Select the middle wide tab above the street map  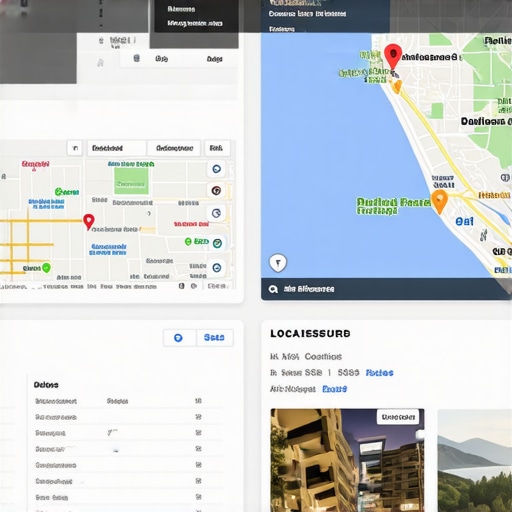pos(174,148)
